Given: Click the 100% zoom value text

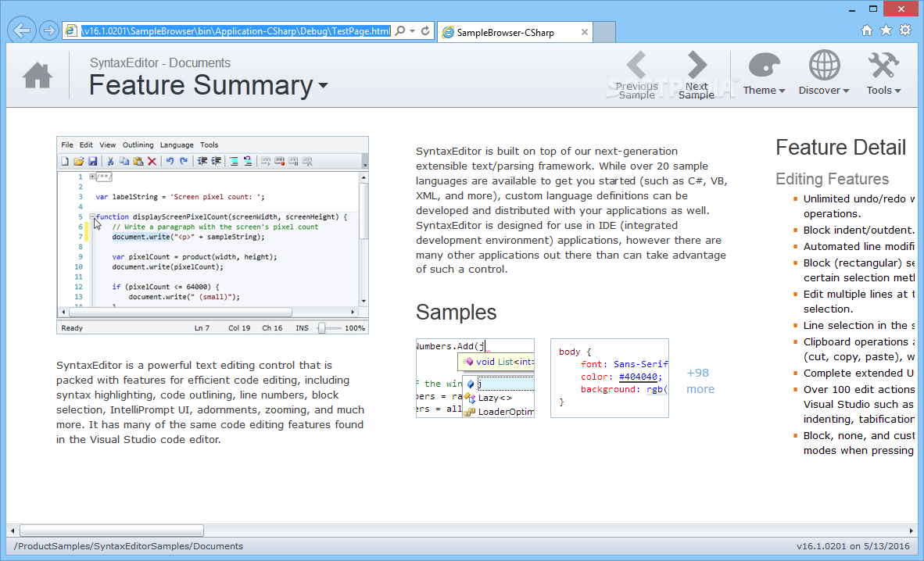Looking at the screenshot, I should tap(355, 328).
